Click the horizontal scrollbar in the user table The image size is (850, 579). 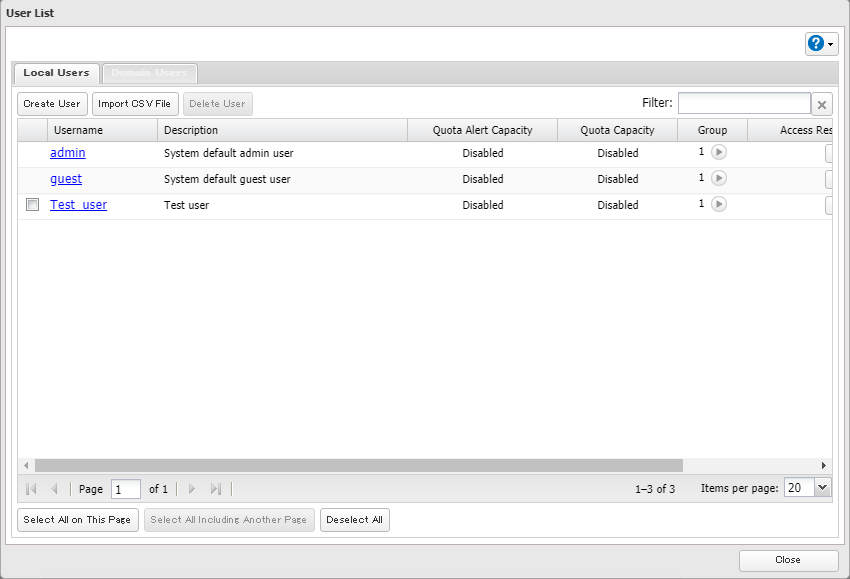tap(358, 466)
